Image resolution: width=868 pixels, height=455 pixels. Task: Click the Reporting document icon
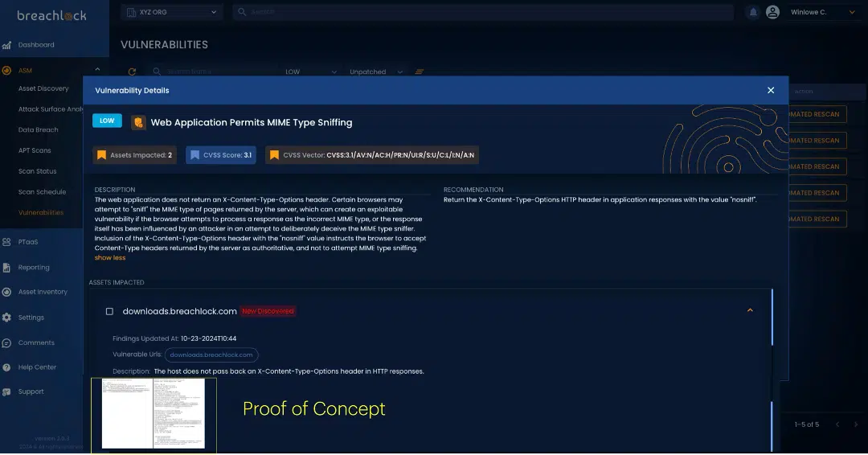click(x=6, y=268)
